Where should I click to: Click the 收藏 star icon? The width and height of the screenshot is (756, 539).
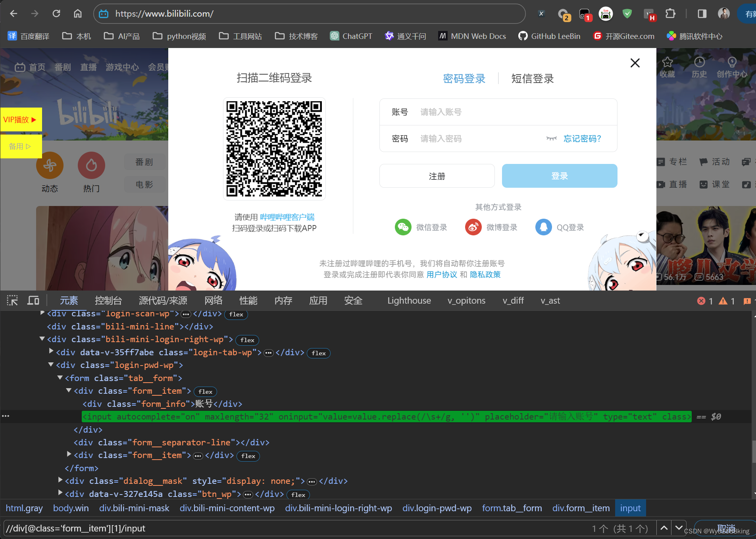(668, 62)
